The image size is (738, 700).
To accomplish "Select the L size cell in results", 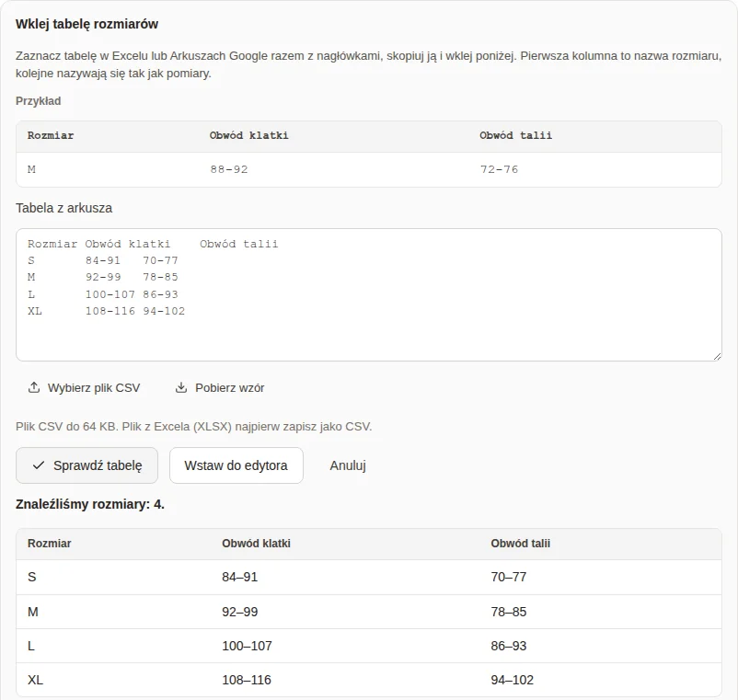I will coord(31,646).
